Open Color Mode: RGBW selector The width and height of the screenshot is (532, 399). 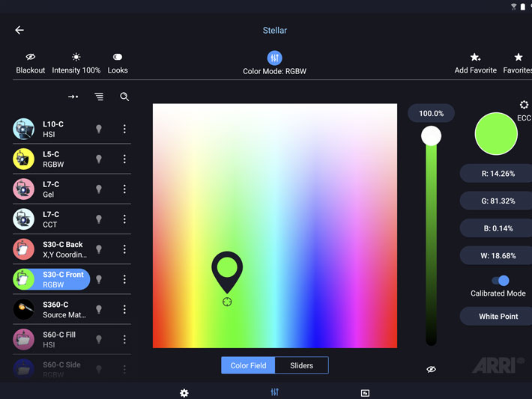[x=274, y=63]
